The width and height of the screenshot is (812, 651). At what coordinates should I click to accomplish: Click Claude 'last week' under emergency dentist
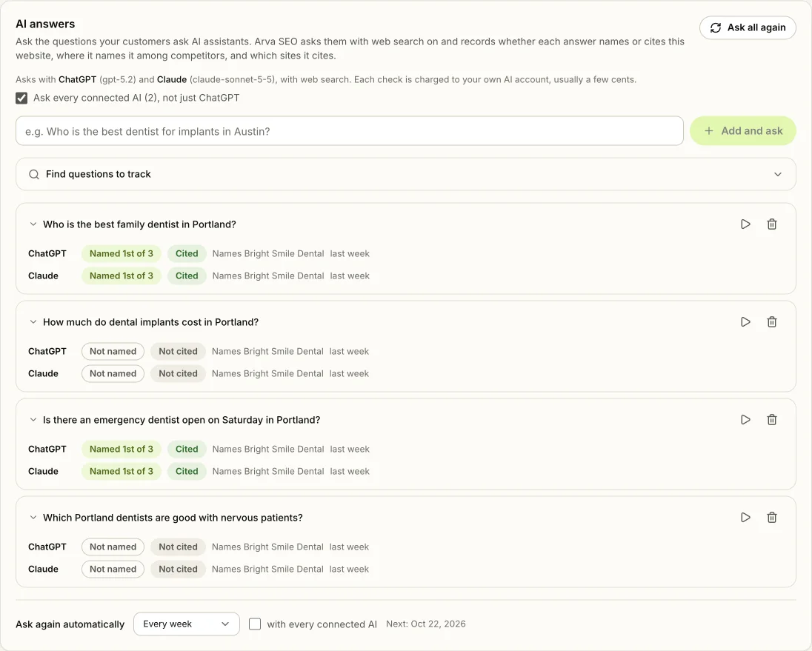350,472
